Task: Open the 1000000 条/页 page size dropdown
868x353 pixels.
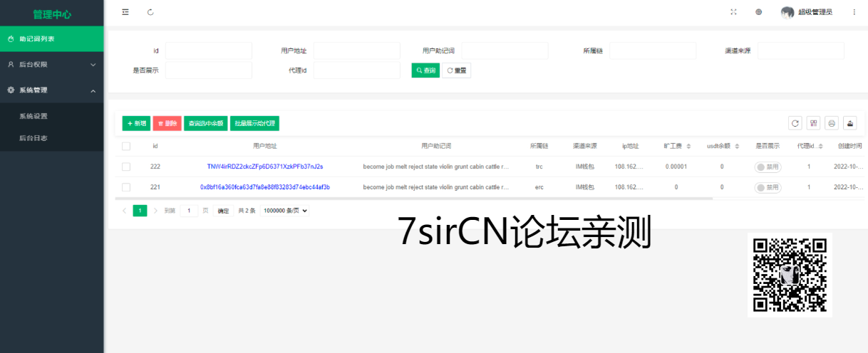Action: (285, 211)
